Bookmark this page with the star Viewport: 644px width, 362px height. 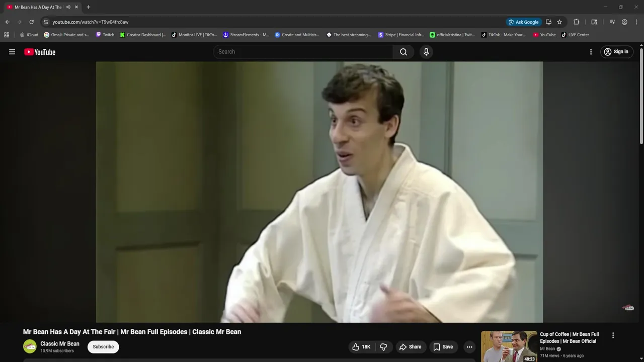point(559,22)
